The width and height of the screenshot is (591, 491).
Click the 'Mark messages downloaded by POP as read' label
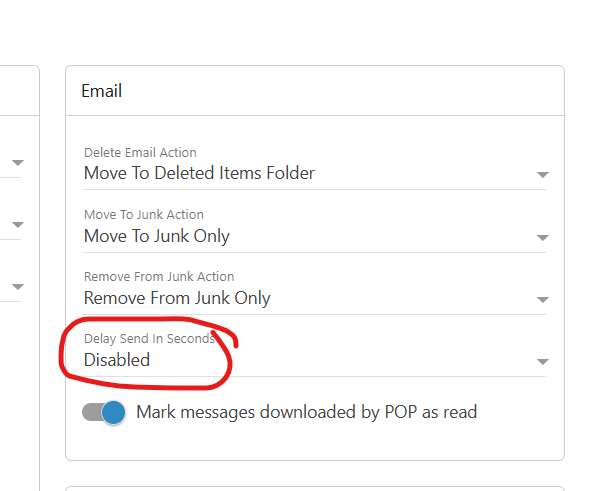(306, 412)
